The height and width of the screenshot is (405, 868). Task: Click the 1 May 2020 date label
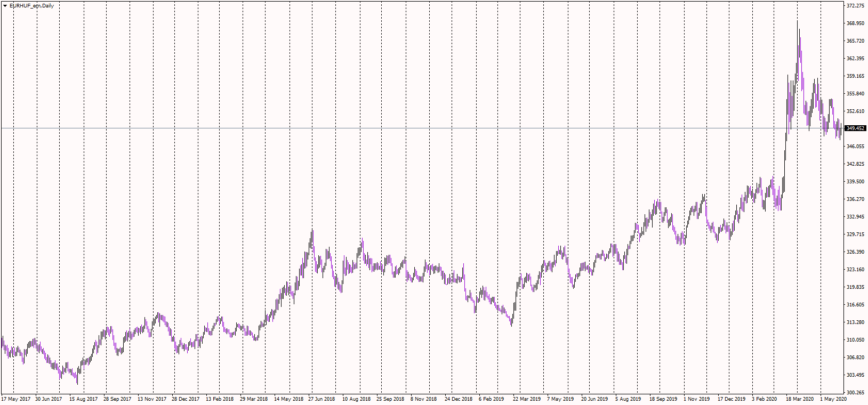[x=833, y=399]
